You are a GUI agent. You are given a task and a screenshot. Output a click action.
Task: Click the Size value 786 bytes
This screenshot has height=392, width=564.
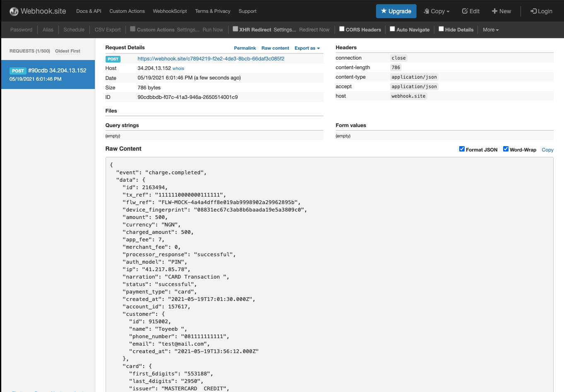coord(149,88)
